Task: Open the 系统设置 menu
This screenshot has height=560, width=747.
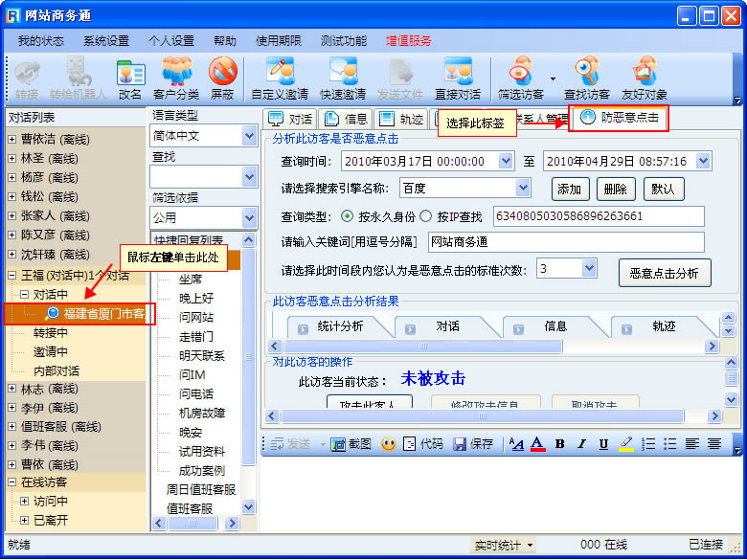Action: point(106,41)
